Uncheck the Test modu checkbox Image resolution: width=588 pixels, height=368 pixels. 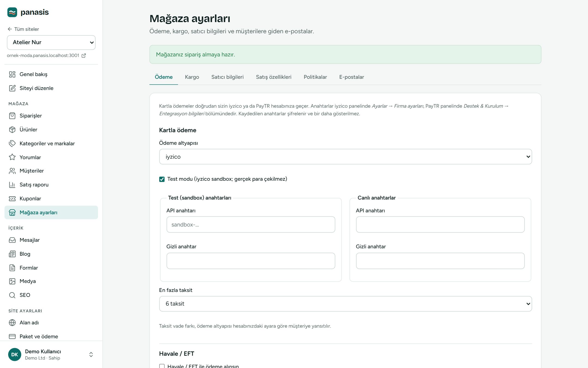tap(162, 179)
